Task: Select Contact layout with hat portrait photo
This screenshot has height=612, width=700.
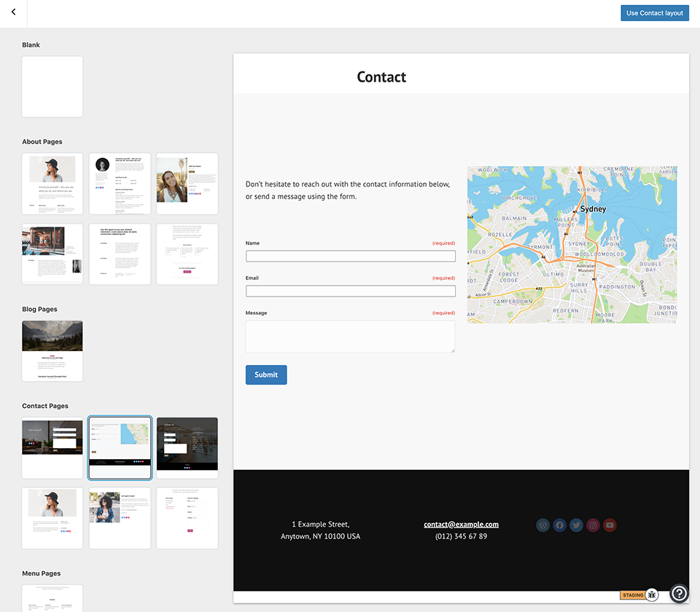Action: point(52,518)
